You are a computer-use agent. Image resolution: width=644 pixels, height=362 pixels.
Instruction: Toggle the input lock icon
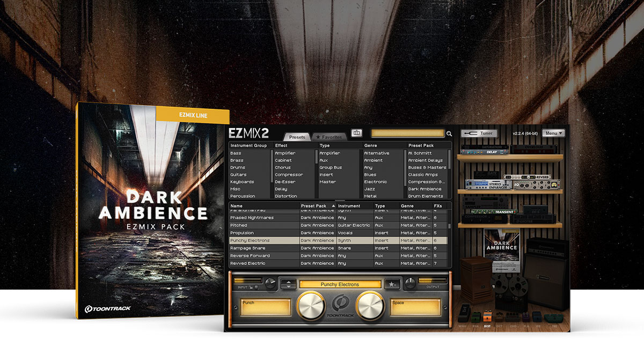point(252,287)
